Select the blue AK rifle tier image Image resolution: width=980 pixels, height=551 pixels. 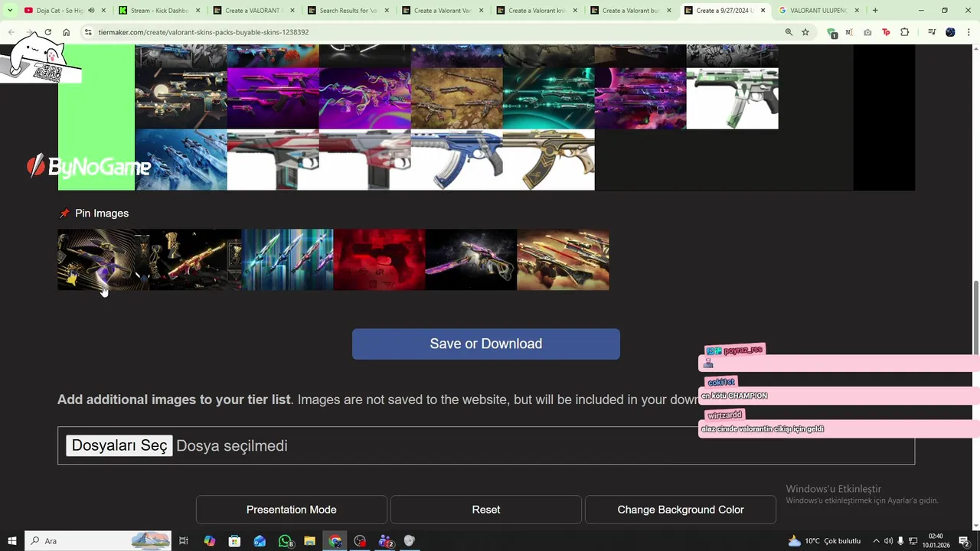(457, 160)
